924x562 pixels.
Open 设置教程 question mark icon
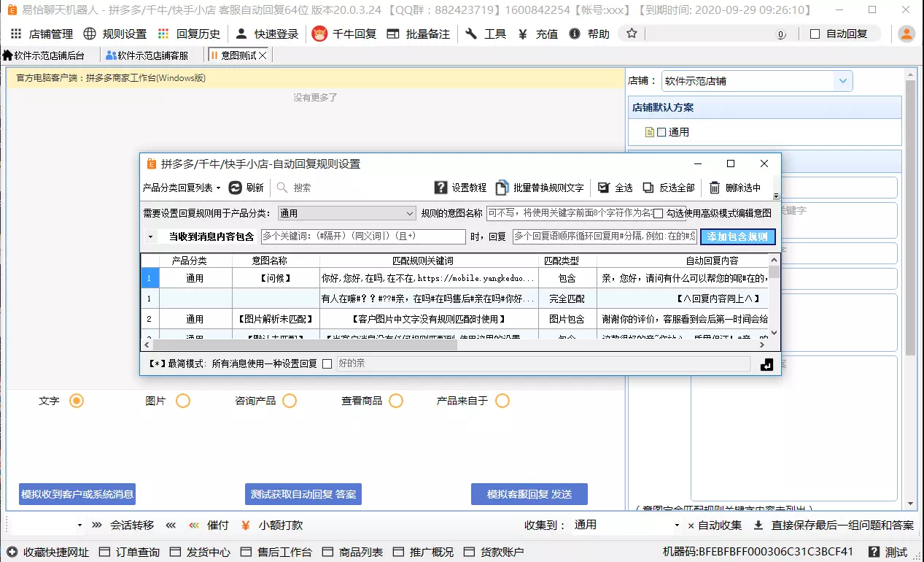(440, 188)
